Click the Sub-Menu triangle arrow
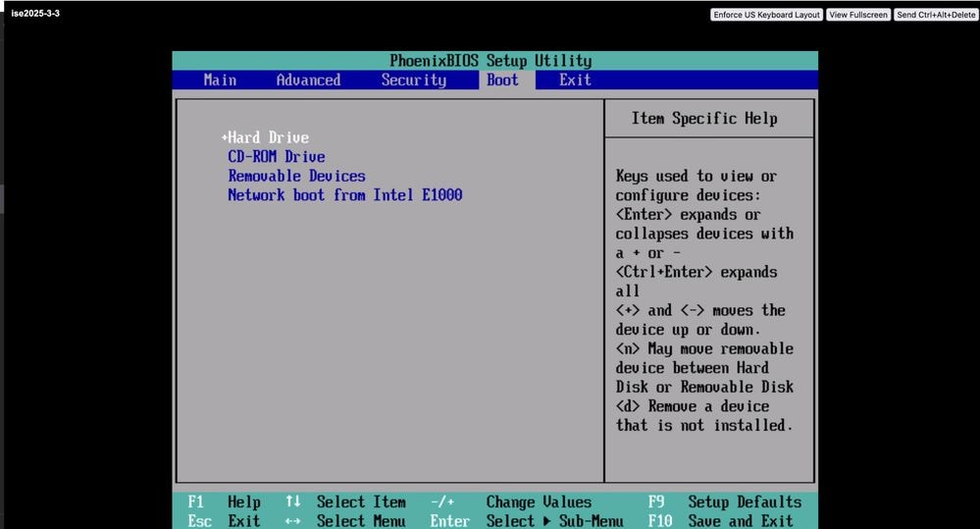980x529 pixels. (x=547, y=521)
